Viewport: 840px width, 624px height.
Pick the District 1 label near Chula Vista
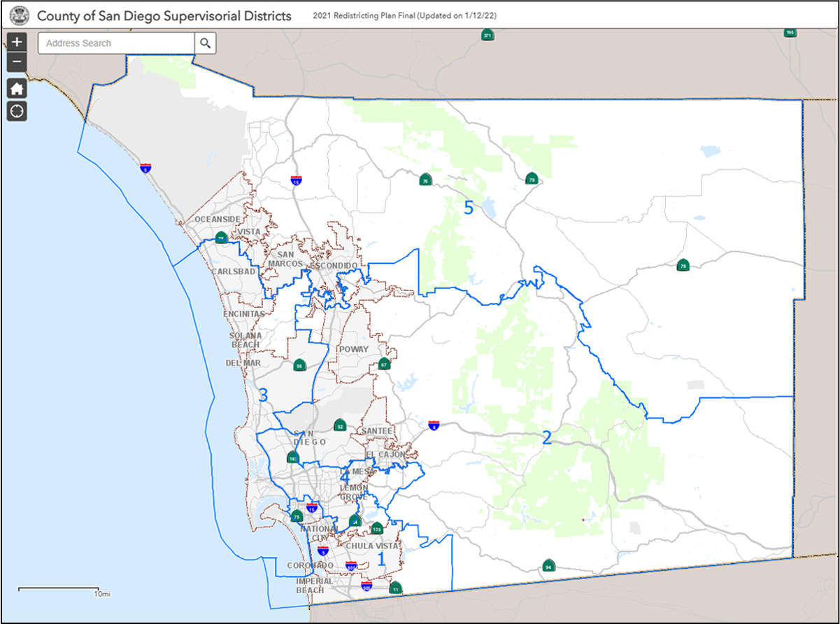pyautogui.click(x=381, y=559)
